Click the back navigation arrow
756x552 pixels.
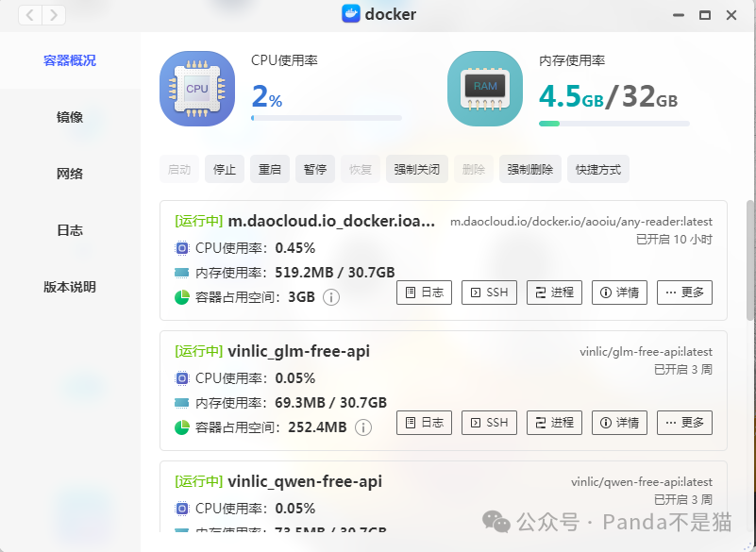30,15
